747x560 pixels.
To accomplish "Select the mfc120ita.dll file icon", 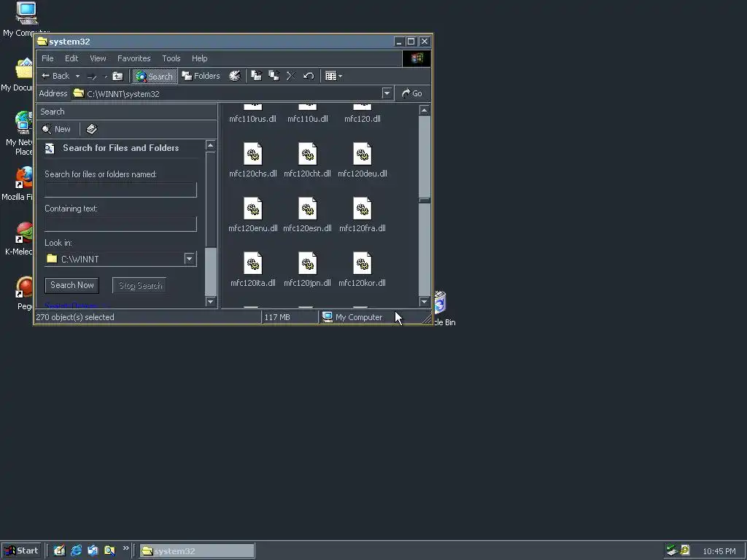I will click(252, 263).
